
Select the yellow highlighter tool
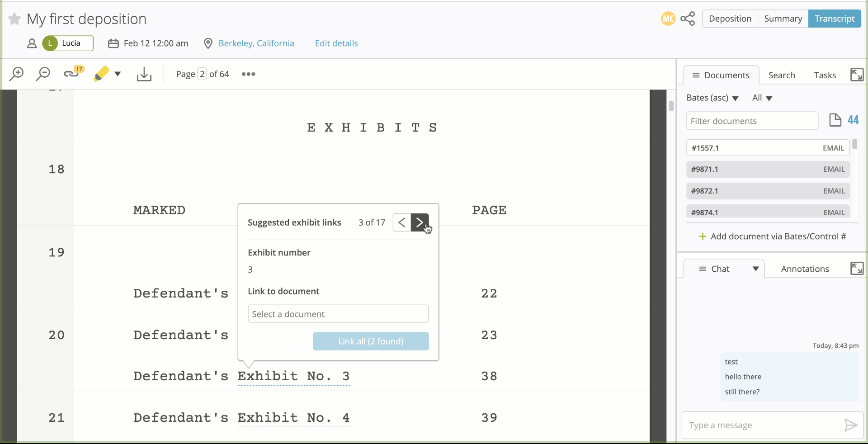click(x=101, y=74)
